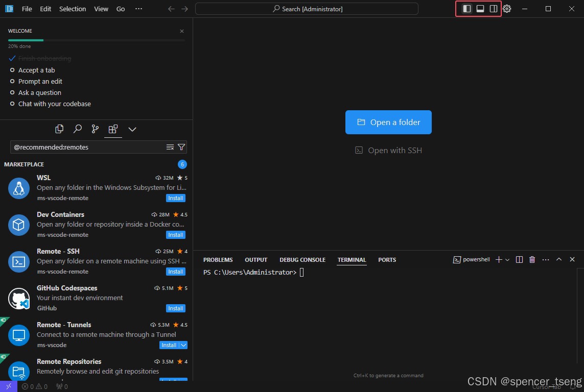Toggle the secondary sidebar layout icon

point(494,9)
